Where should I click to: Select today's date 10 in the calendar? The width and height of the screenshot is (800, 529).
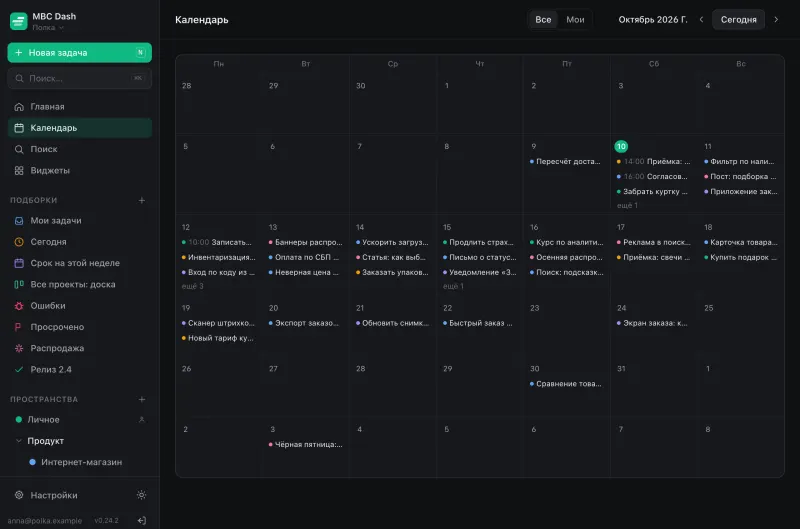tap(621, 146)
